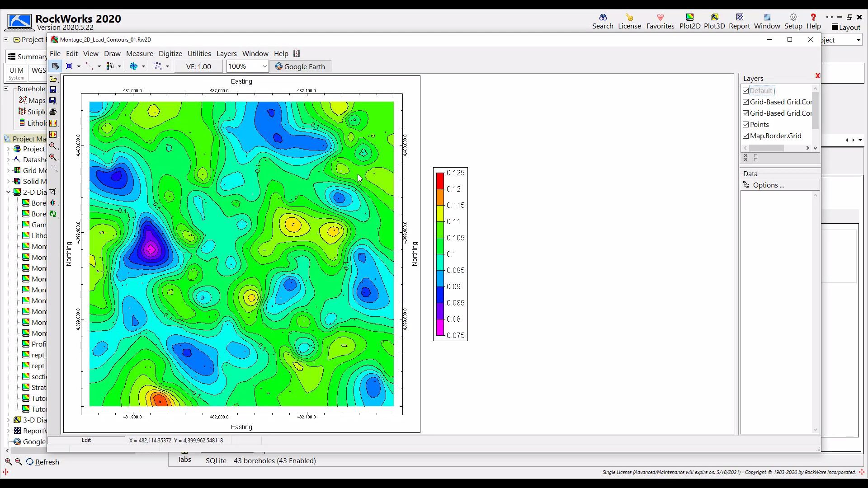This screenshot has width=868, height=488.
Task: Select the Profi diagram tree item
Action: pyautogui.click(x=34, y=344)
